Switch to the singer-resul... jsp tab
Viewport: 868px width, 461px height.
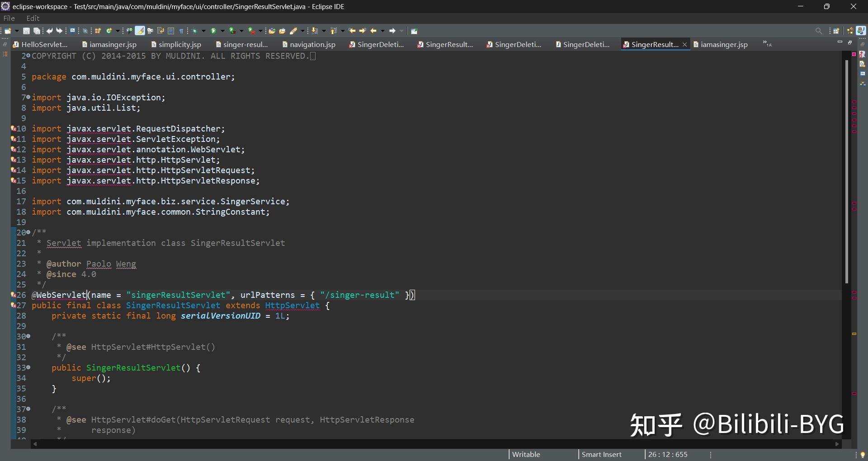click(242, 44)
